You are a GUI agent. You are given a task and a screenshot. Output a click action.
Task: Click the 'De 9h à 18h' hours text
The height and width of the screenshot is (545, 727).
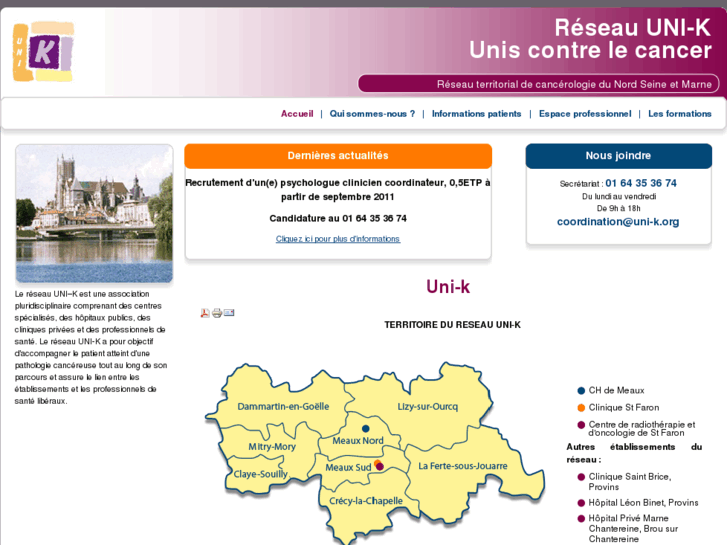click(x=619, y=209)
